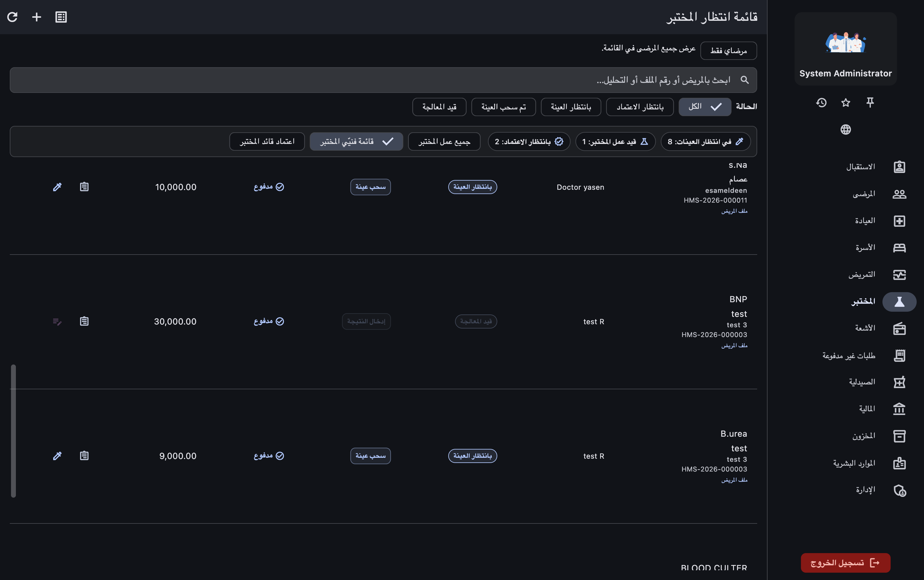
Task: Click the مدفوع paid badge in BNP row
Action: 269,321
